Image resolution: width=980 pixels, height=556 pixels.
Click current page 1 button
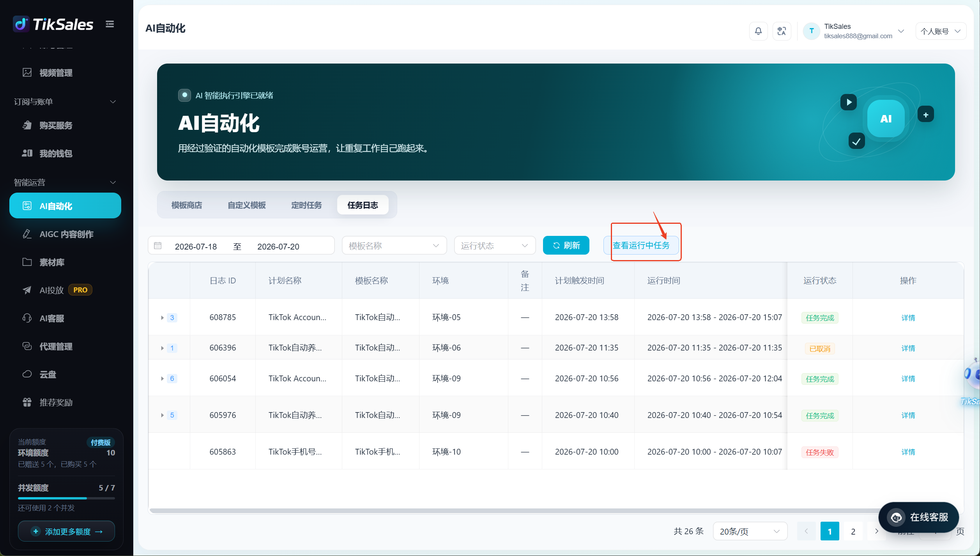(830, 531)
